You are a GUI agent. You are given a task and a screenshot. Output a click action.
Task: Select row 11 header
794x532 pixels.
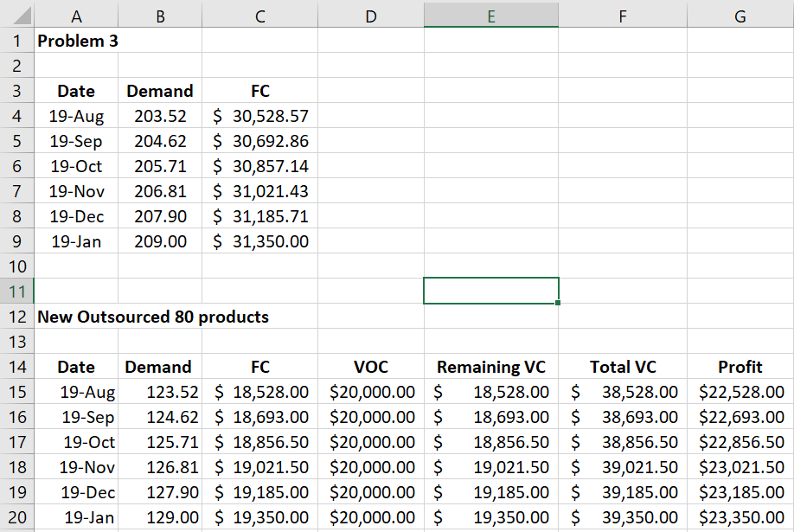(16, 292)
